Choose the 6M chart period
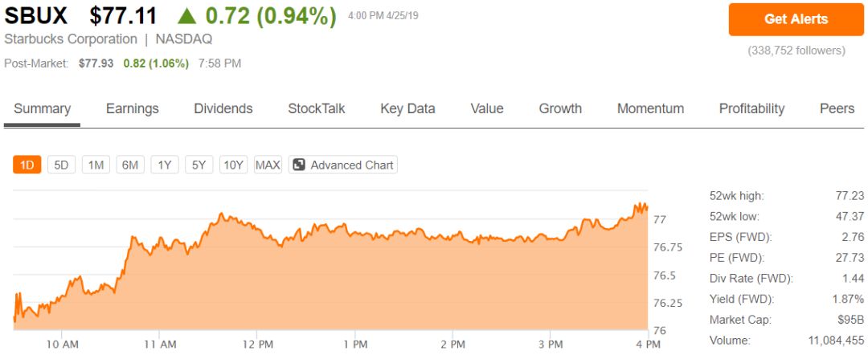Viewport: 868px width, 355px height. 130,165
